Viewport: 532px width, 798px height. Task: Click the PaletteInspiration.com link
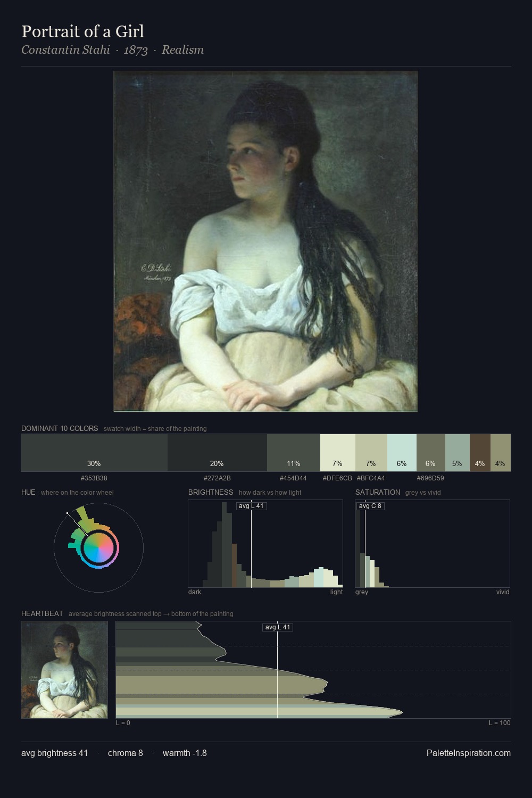[x=469, y=753]
